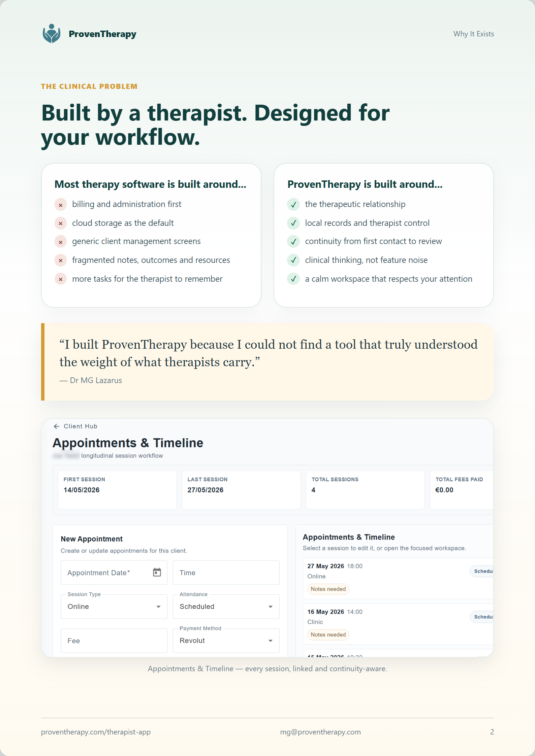Click the checkmark beside the therapeutic relationship

[x=293, y=205]
